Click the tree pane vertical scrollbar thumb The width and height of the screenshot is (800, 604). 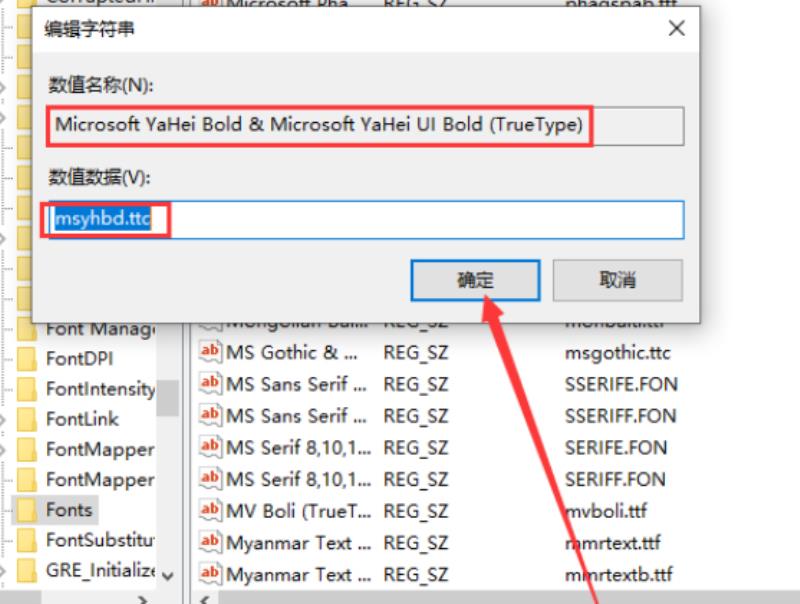(167, 398)
